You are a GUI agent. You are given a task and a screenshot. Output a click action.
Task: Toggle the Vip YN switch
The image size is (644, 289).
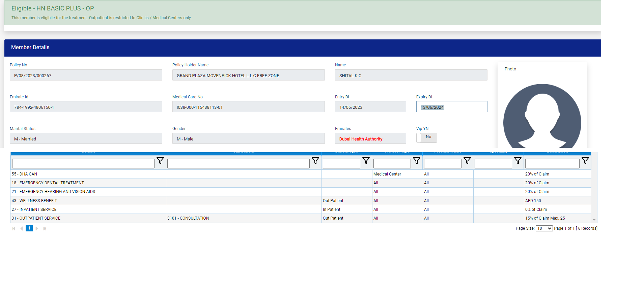[x=426, y=137]
